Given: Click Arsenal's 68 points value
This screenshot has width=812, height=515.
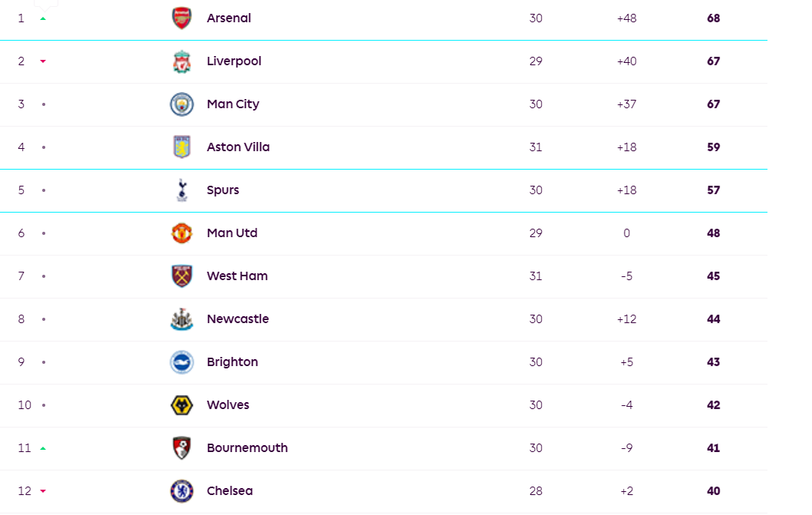Looking at the screenshot, I should coord(714,18).
